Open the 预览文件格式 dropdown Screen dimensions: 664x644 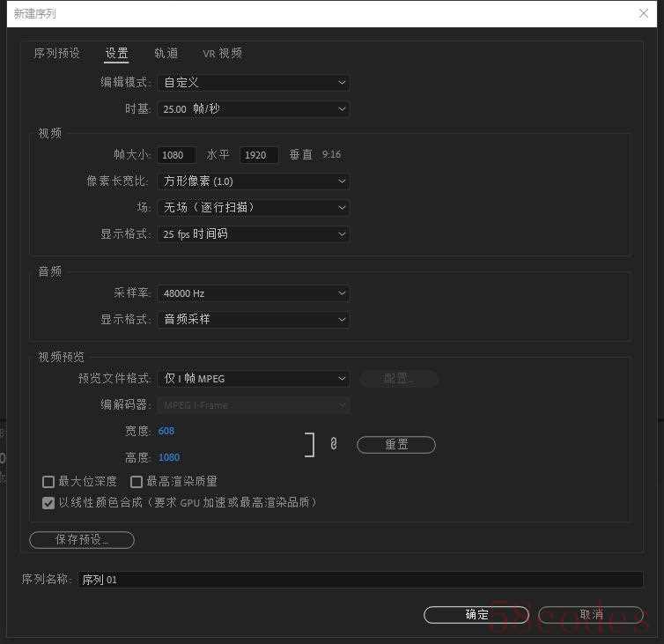coord(254,379)
